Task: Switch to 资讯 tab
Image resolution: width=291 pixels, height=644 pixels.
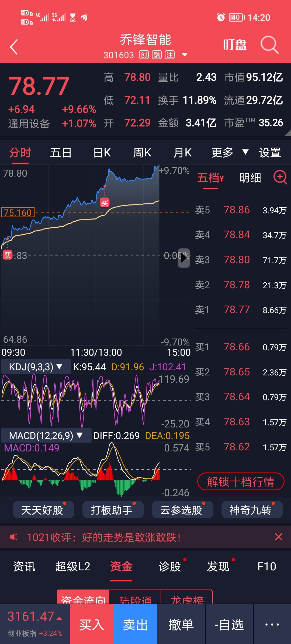Action: (x=24, y=566)
